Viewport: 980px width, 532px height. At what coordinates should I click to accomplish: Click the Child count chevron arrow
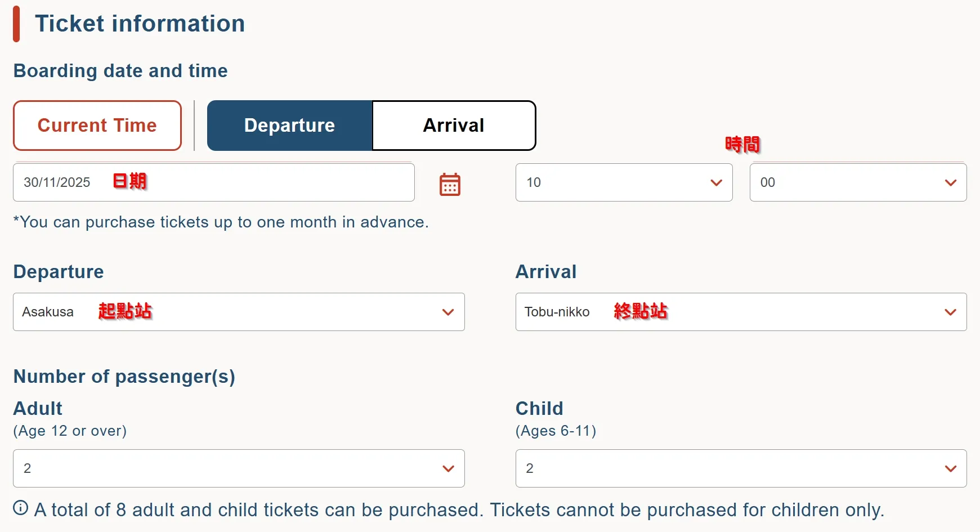coord(950,468)
